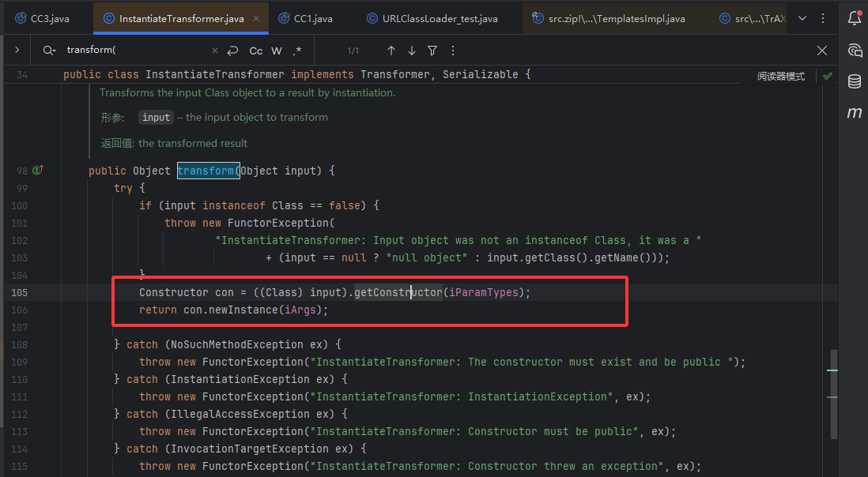Click the search text field containing transform(
868x477 pixels.
134,51
